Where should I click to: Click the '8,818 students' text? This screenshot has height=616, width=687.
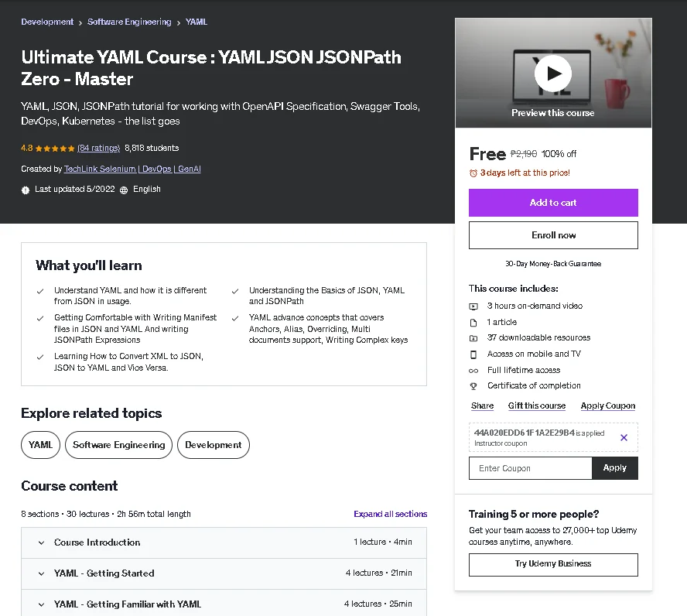pos(152,148)
